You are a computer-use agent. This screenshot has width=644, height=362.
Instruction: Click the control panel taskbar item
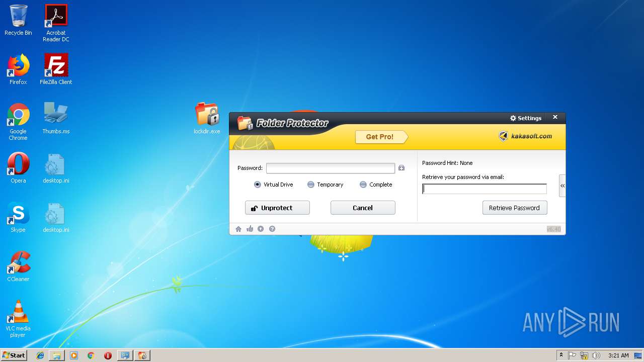(125, 355)
